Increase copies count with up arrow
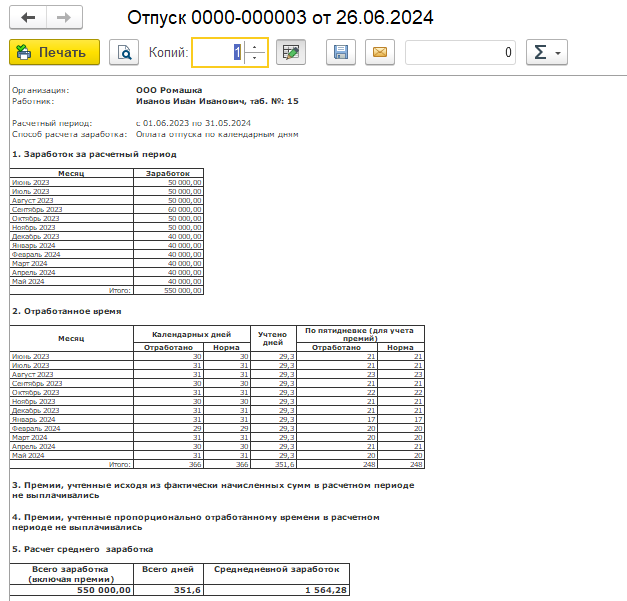This screenshot has width=627, height=601. 255,46
